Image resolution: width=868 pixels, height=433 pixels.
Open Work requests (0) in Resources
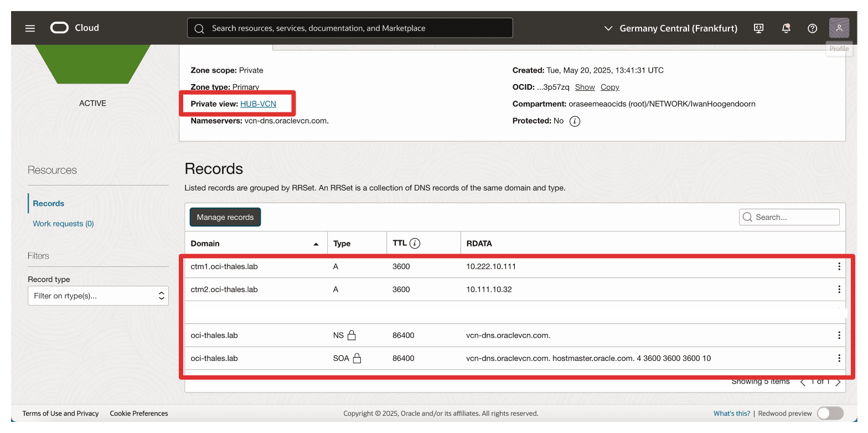tap(63, 224)
